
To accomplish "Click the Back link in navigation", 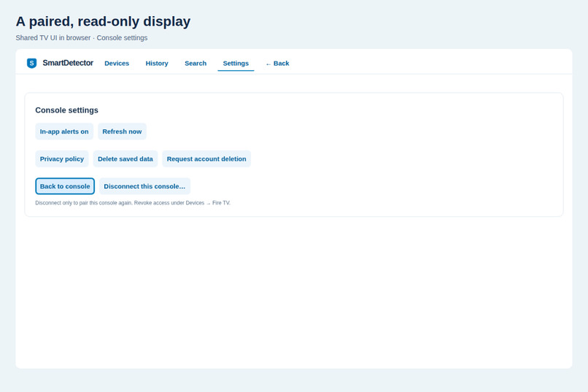I will pos(277,64).
